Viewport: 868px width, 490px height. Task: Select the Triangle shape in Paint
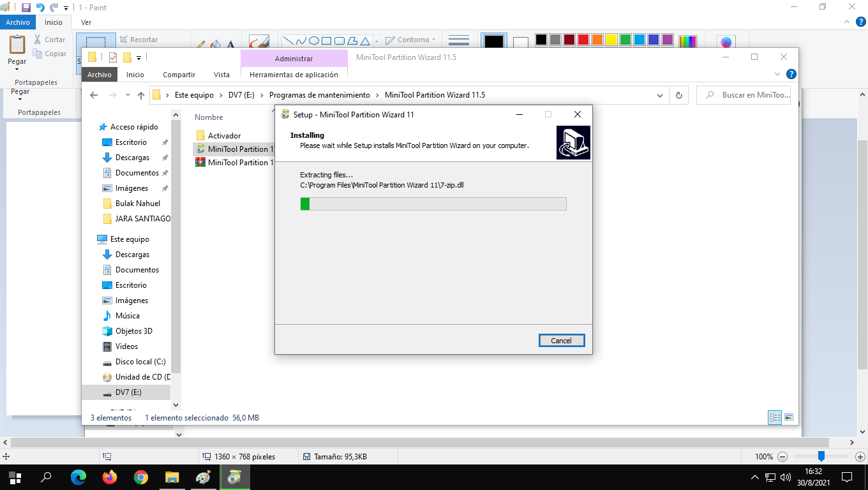tap(364, 41)
